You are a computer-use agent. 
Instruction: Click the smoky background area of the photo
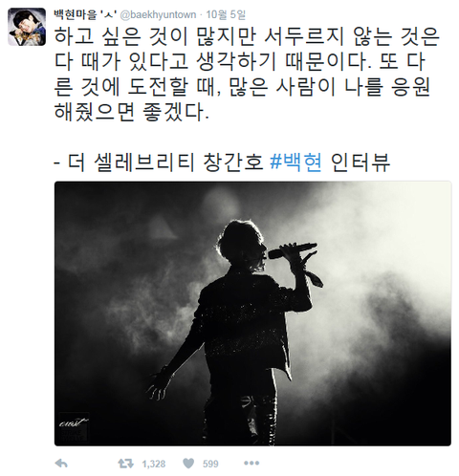(x=382, y=255)
